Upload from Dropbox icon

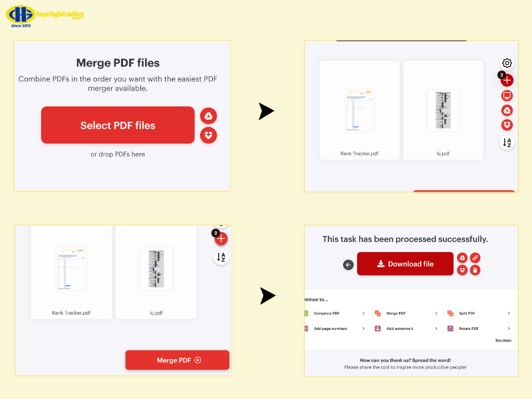coord(507,124)
